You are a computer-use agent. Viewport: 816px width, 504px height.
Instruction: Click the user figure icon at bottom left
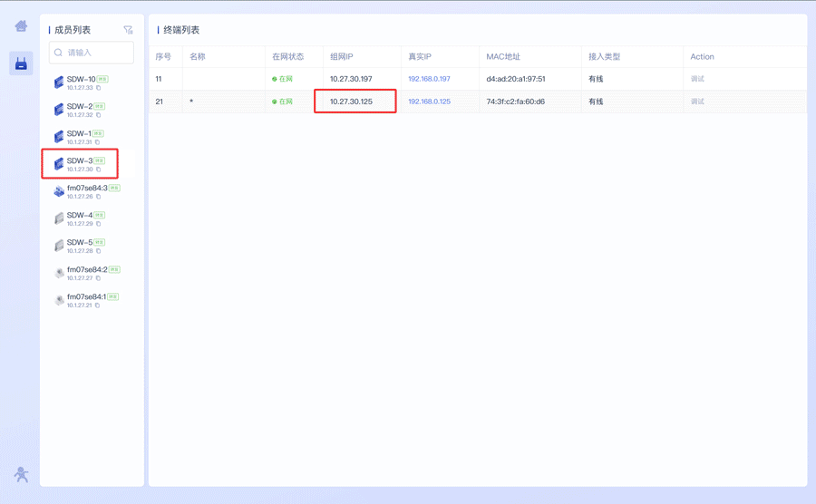[21, 474]
